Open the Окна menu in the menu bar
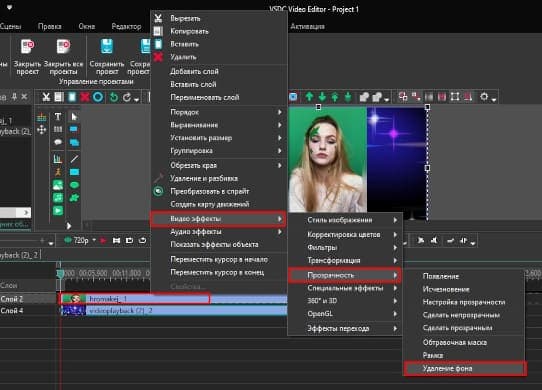Screen dimensions: 542x390 86,26
